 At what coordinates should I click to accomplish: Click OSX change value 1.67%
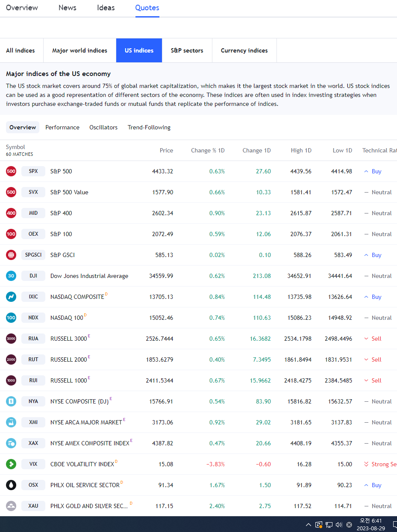click(x=217, y=485)
